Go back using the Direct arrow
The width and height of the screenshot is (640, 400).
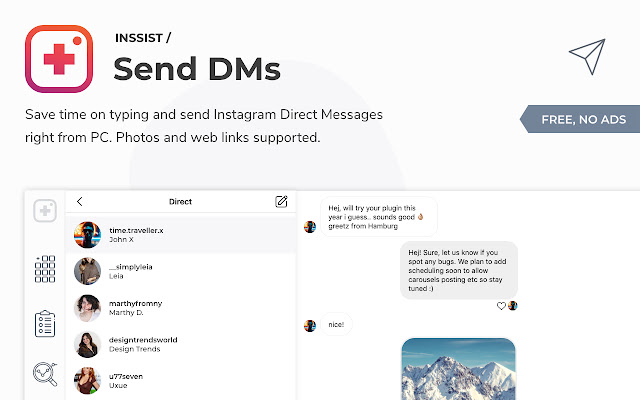tap(80, 201)
